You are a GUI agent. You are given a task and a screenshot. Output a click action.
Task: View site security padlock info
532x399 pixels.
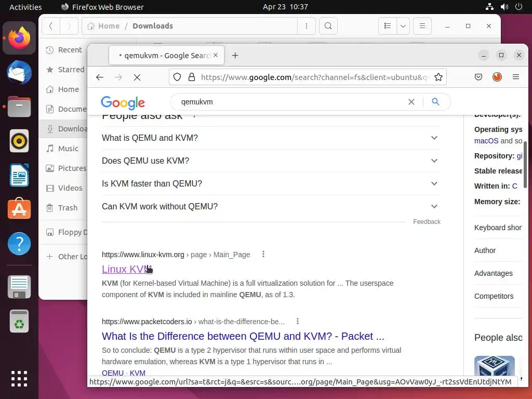click(x=192, y=77)
